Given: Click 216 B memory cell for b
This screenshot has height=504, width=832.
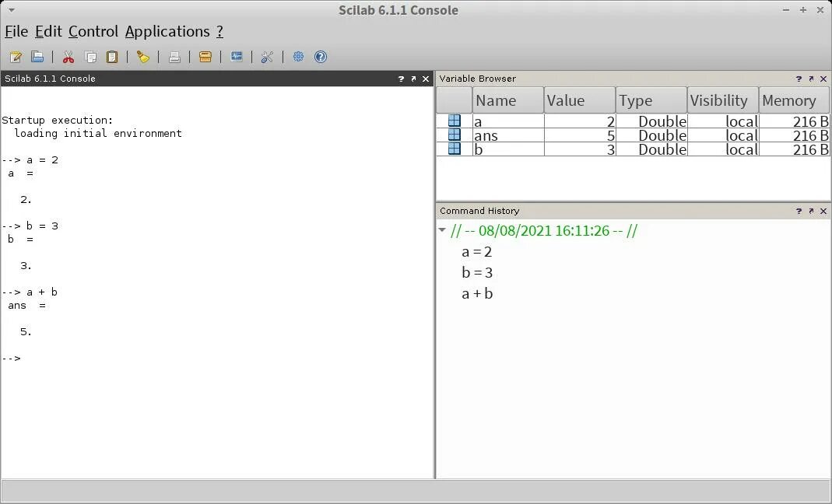Looking at the screenshot, I should [x=795, y=149].
